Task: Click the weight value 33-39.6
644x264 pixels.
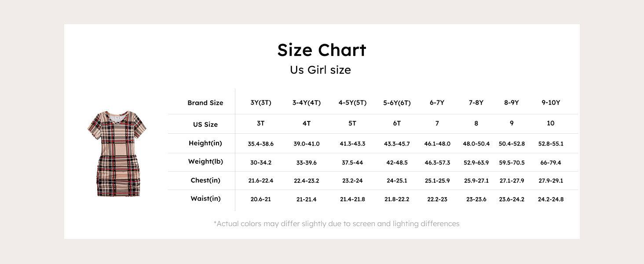Action: click(307, 163)
